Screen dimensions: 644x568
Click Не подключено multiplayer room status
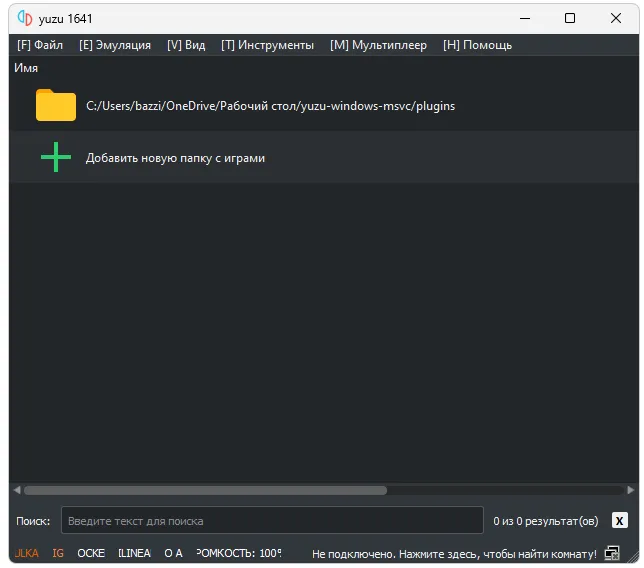click(x=454, y=554)
